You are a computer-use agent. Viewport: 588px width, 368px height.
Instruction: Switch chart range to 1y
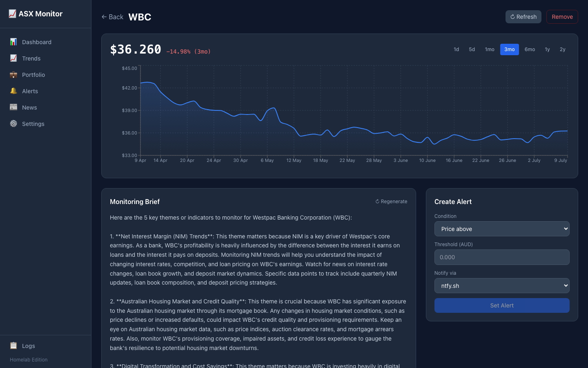pos(547,49)
